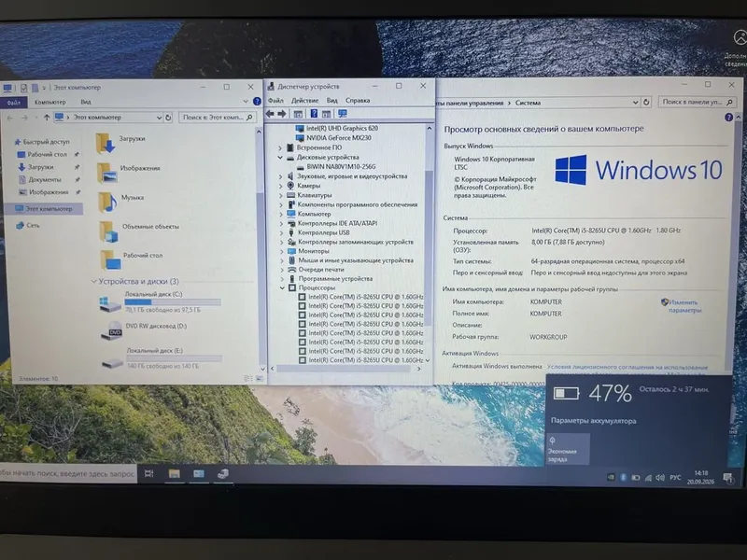Open Task View on the taskbar
This screenshot has width=747, height=560.
click(x=149, y=473)
